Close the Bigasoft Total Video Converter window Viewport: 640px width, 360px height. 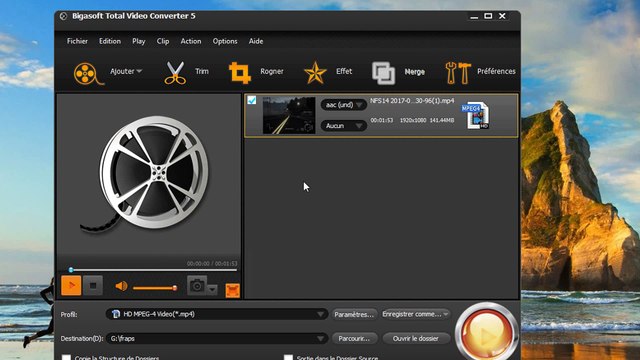point(502,16)
